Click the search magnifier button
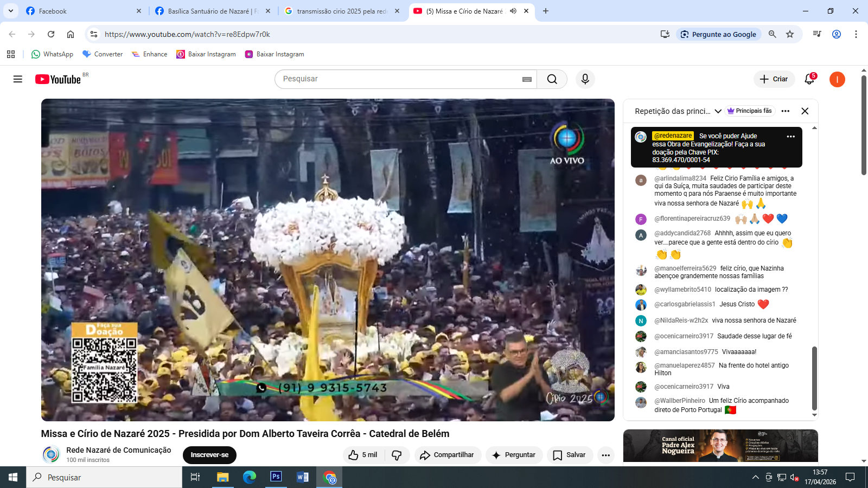Image resolution: width=868 pixels, height=488 pixels. coord(552,79)
